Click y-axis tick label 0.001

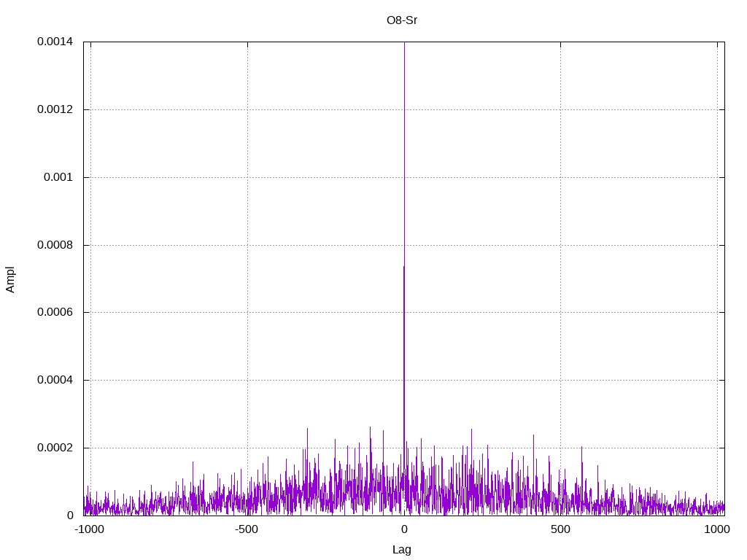tap(58, 177)
